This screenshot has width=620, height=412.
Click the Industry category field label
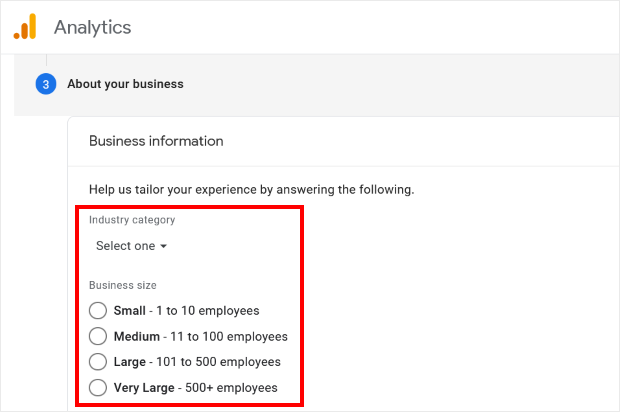132,220
